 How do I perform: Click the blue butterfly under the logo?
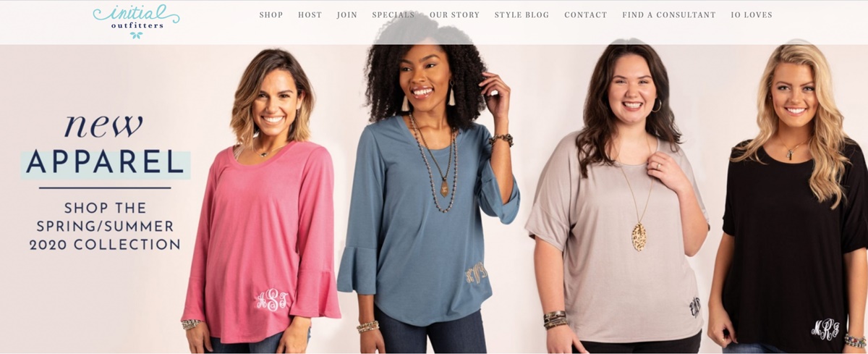click(136, 35)
